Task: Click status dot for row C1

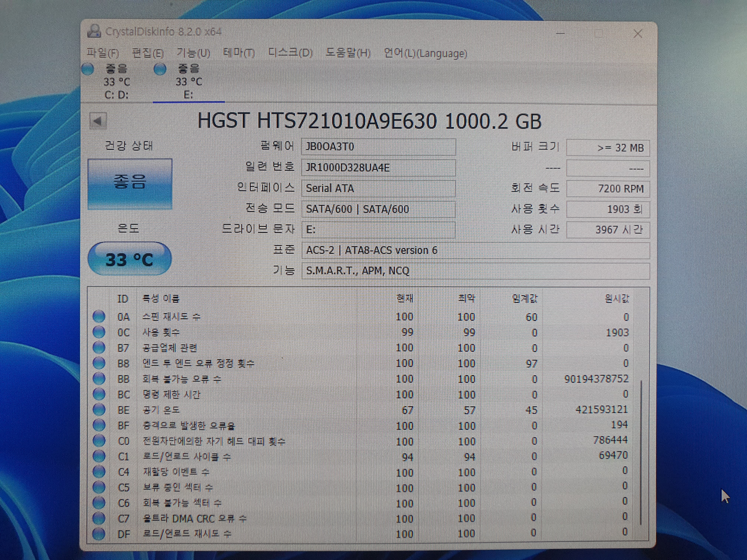Action: (99, 456)
